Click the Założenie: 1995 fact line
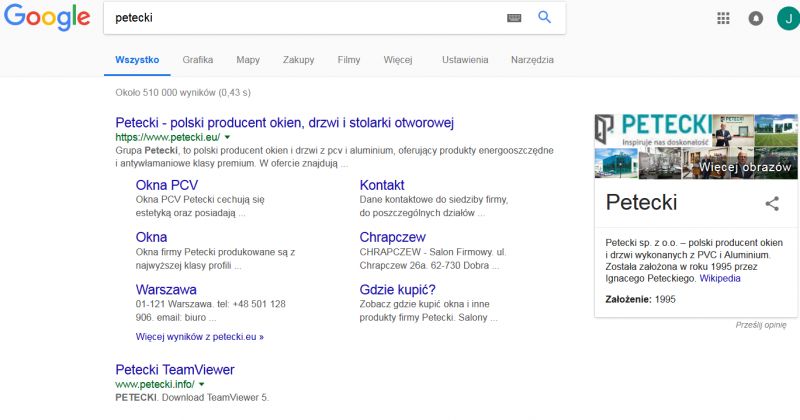The width and height of the screenshot is (800, 420). click(640, 300)
